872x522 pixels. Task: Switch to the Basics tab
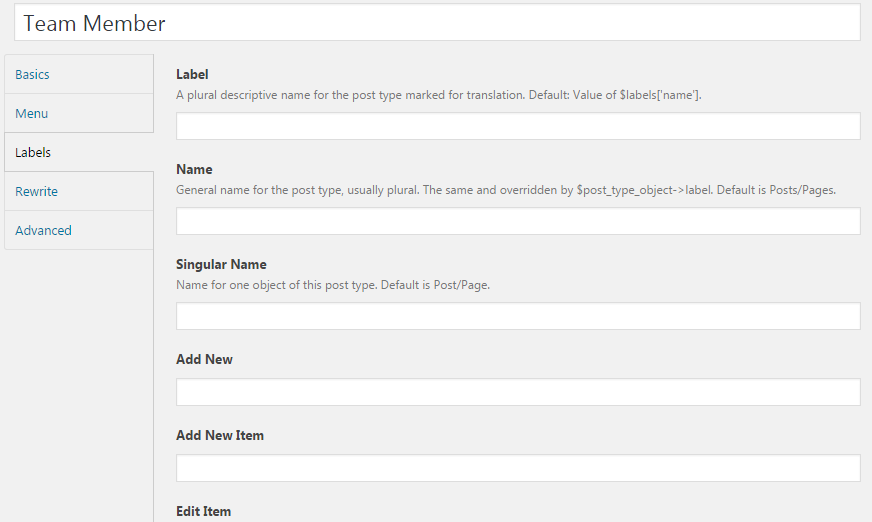click(x=79, y=74)
